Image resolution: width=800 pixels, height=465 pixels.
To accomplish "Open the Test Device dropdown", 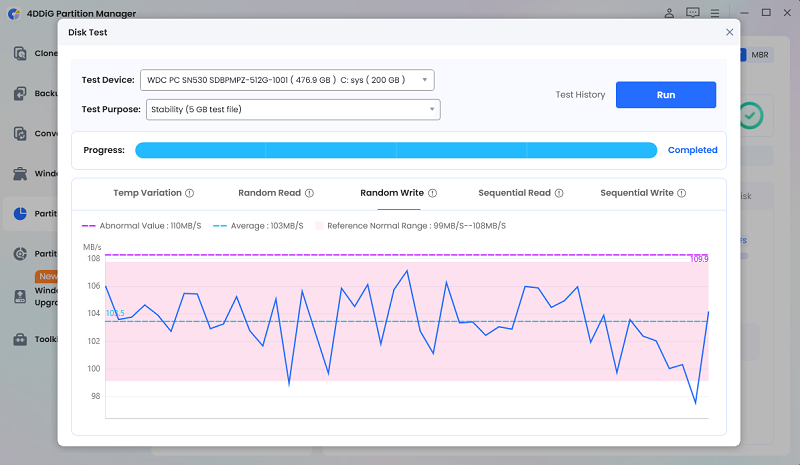I will tap(287, 80).
